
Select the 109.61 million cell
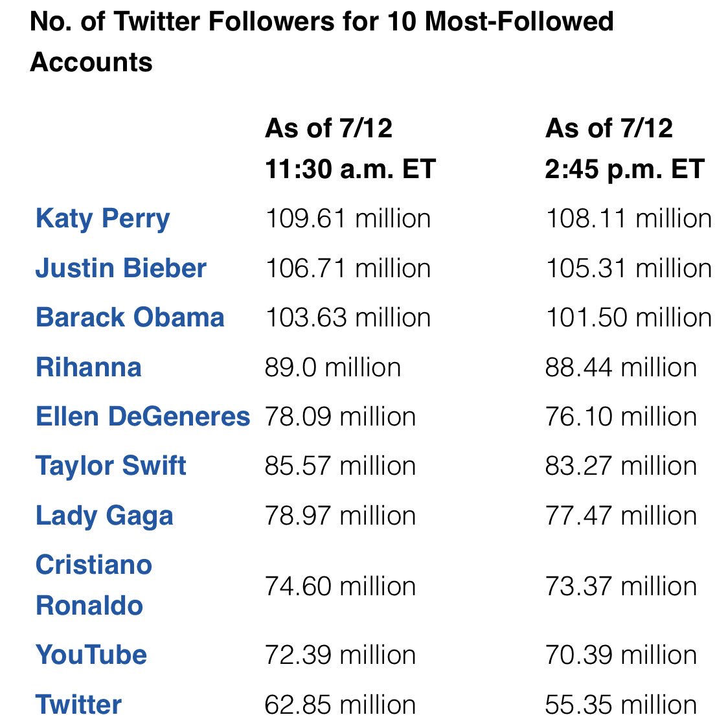pyautogui.click(x=348, y=219)
